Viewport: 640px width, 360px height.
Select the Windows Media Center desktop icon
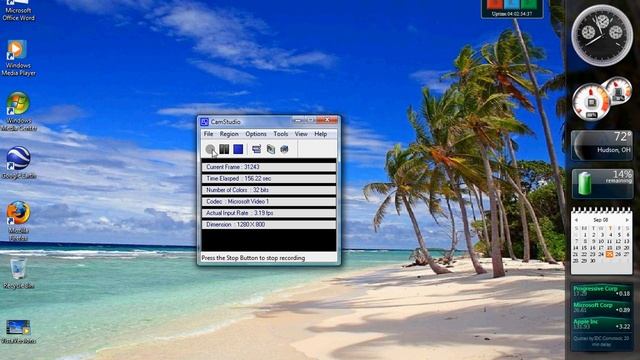pyautogui.click(x=18, y=111)
